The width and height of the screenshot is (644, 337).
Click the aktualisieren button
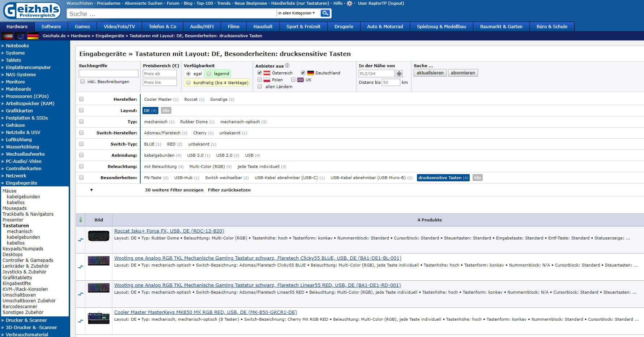[x=430, y=73]
